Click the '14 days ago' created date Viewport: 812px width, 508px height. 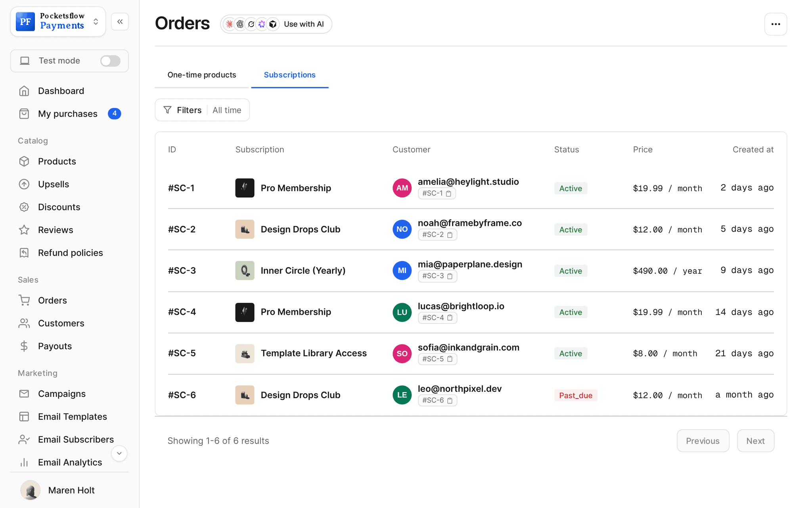(744, 312)
